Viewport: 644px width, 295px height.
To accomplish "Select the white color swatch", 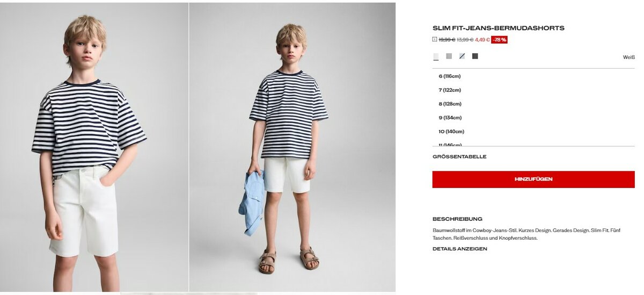I will tap(436, 56).
